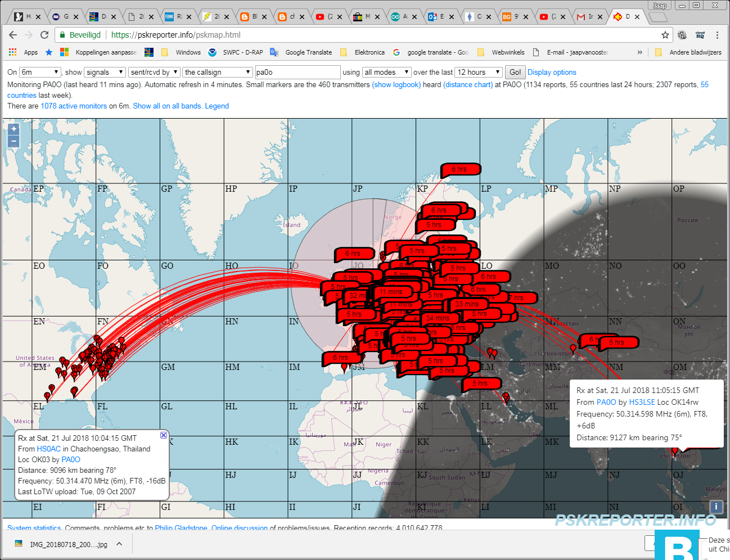Expand the downloaded IMG_20180718 file options

118,544
